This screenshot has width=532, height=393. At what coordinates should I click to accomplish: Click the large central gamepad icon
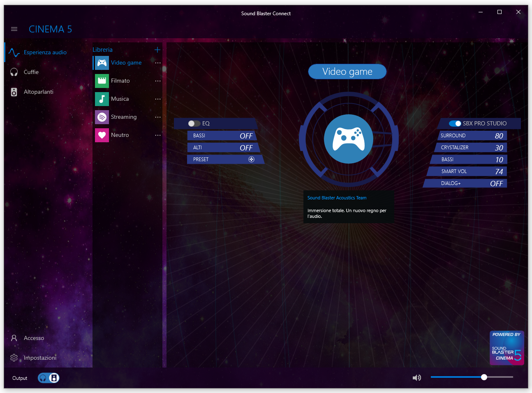click(x=349, y=139)
